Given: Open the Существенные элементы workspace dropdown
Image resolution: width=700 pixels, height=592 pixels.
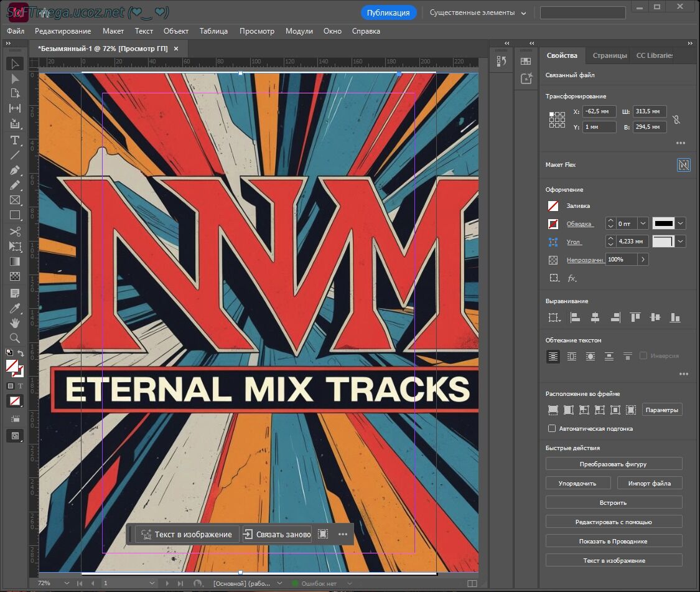Looking at the screenshot, I should pyautogui.click(x=477, y=12).
